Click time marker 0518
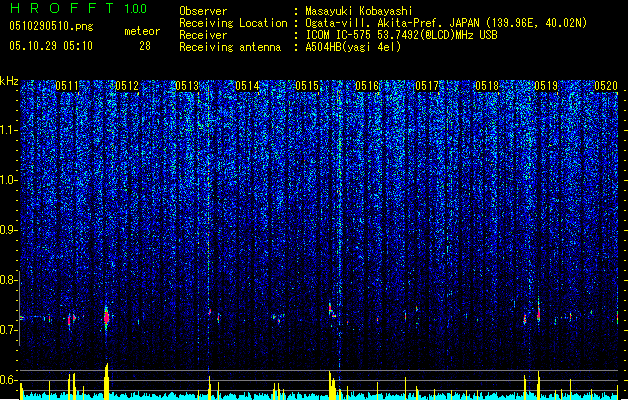 coord(487,86)
